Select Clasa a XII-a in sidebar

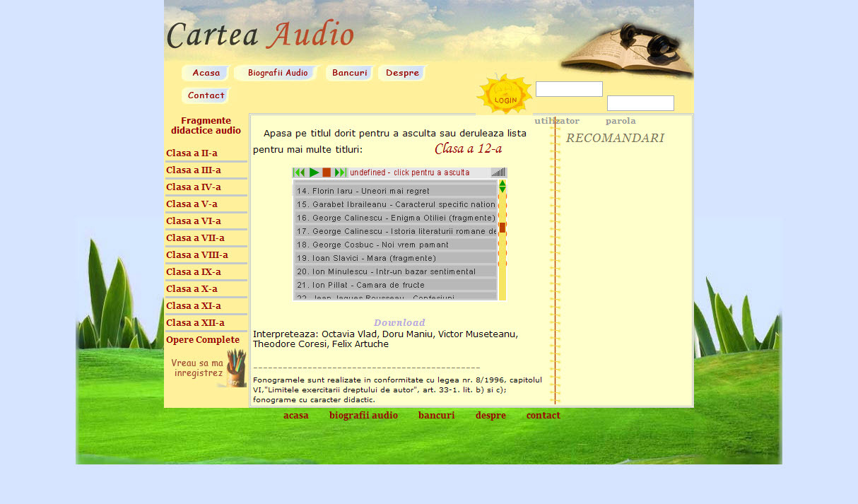tap(195, 323)
